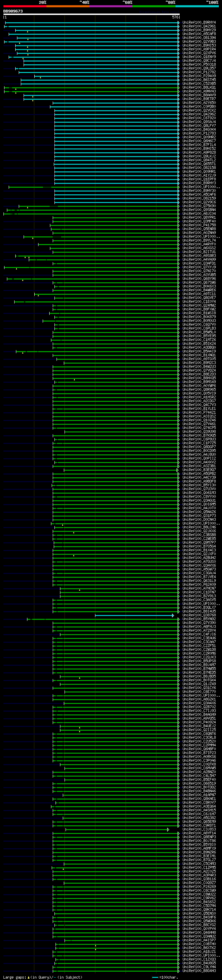Select the UniRef100_Q1JZ49 label
The width and height of the screenshot is (222, 980).
[x=199, y=684]
